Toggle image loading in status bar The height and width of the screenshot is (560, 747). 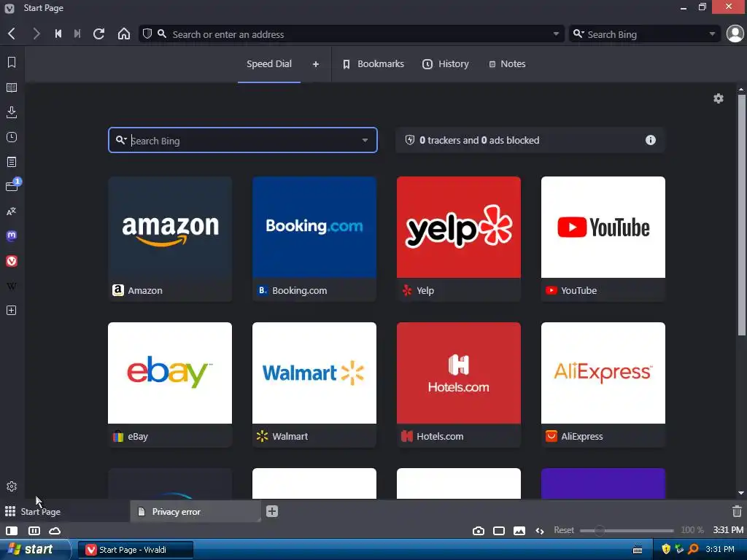519,531
